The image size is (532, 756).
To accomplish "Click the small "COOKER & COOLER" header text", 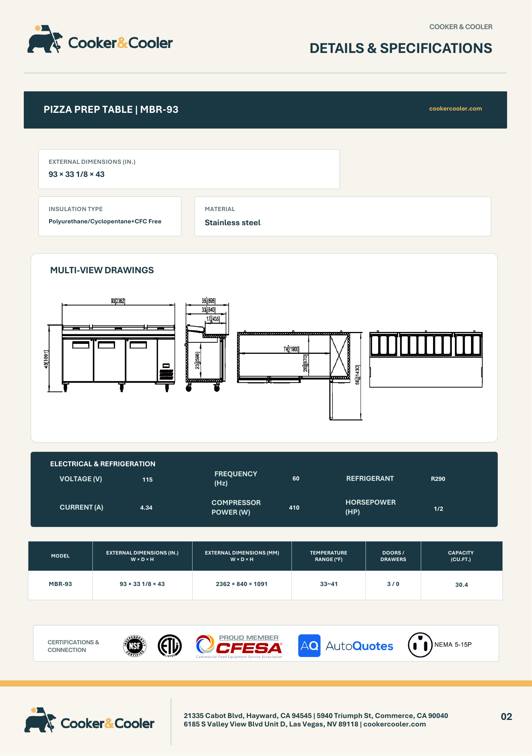I will tap(461, 27).
